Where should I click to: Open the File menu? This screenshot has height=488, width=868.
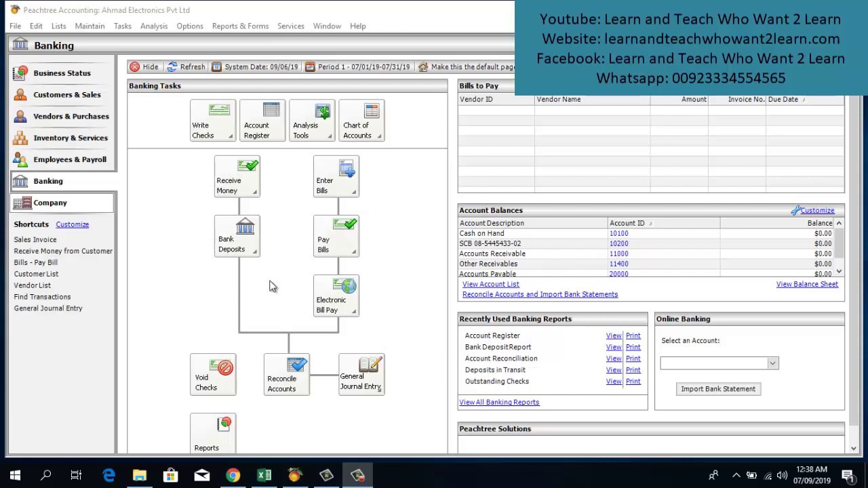(15, 26)
